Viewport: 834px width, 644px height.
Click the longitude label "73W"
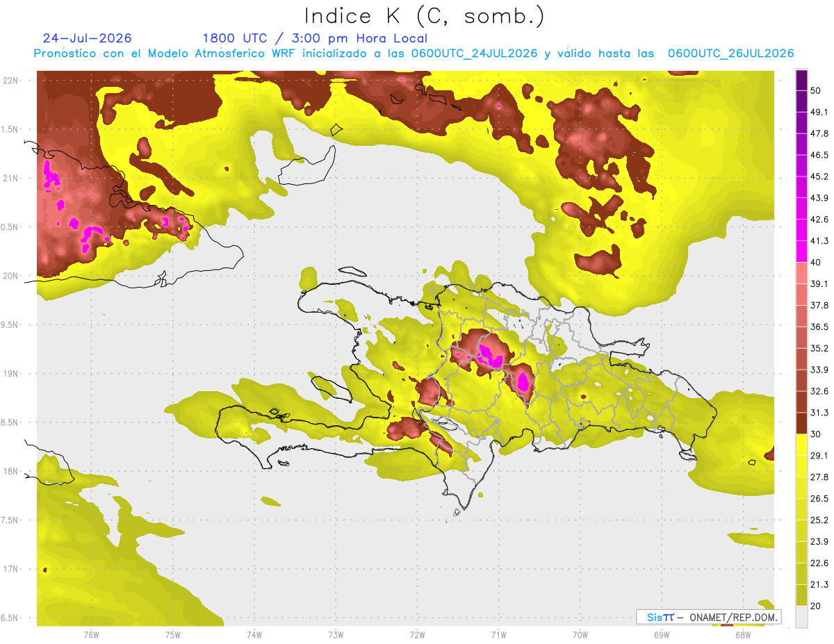[336, 635]
